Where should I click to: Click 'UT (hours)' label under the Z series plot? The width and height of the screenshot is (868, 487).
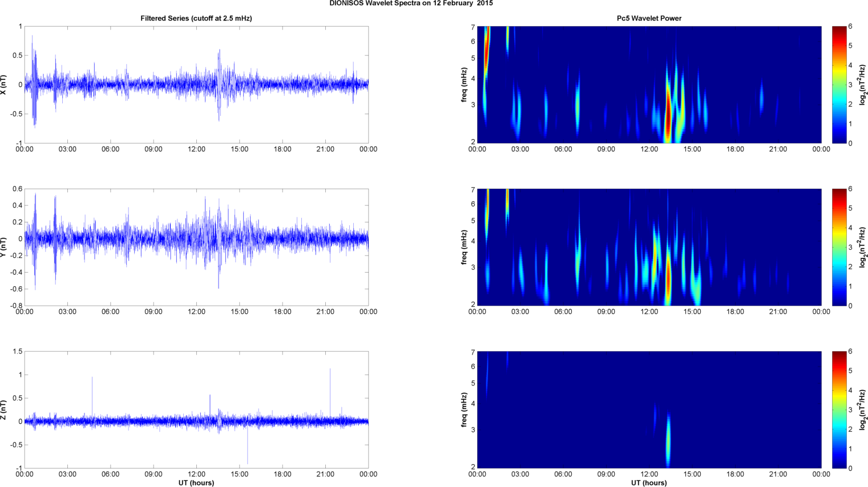[196, 482]
